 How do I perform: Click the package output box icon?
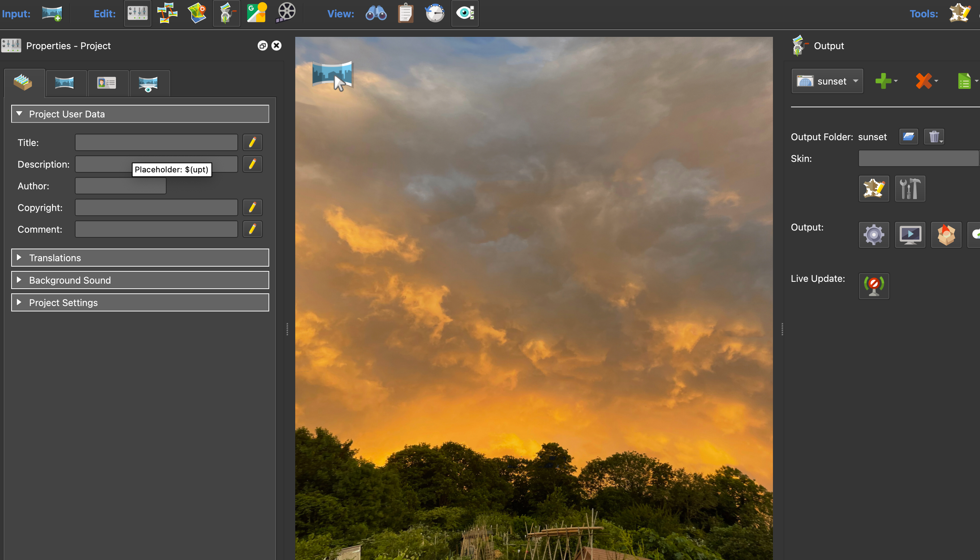tap(946, 234)
